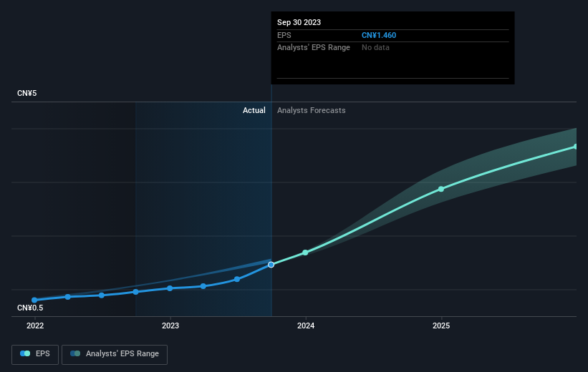The width and height of the screenshot is (588, 372).
Task: Select the 2025 forecast data point
Action: point(441,189)
